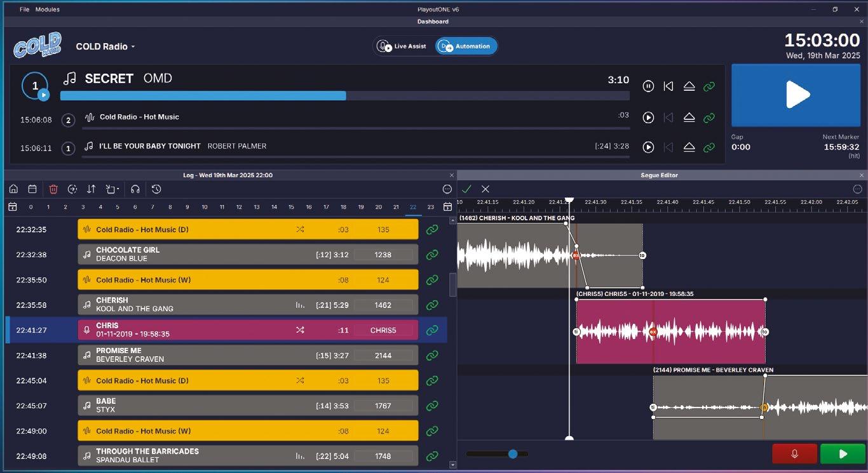This screenshot has width=868, height=473.
Task: Play I'll Be Your Baby Tonight in the player
Action: tap(648, 147)
